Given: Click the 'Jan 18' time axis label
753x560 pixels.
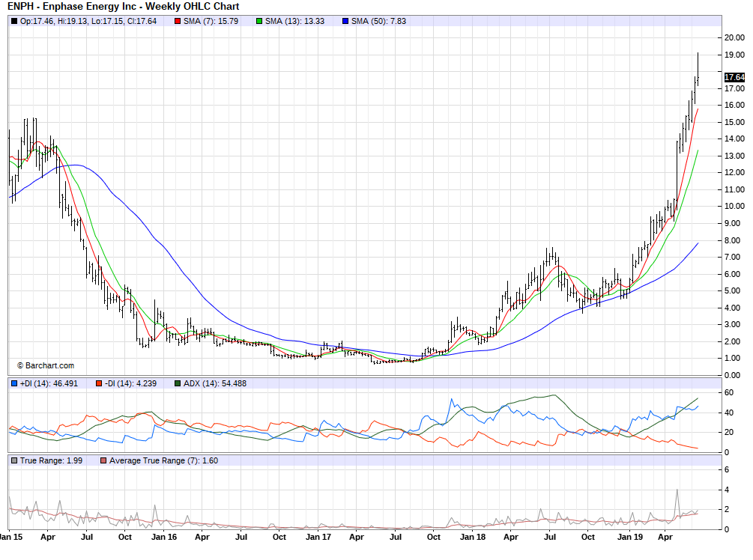Looking at the screenshot, I should click(x=473, y=537).
